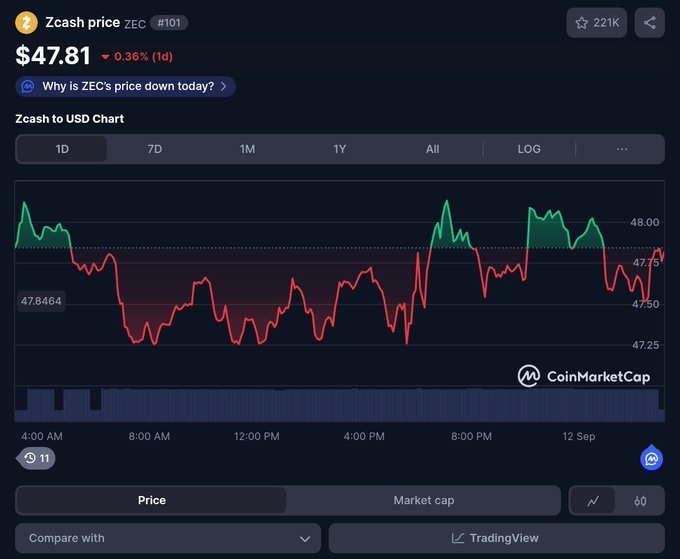Viewport: 680px width, 559px height.
Task: Click the Zcash price heading text
Action: 82,22
